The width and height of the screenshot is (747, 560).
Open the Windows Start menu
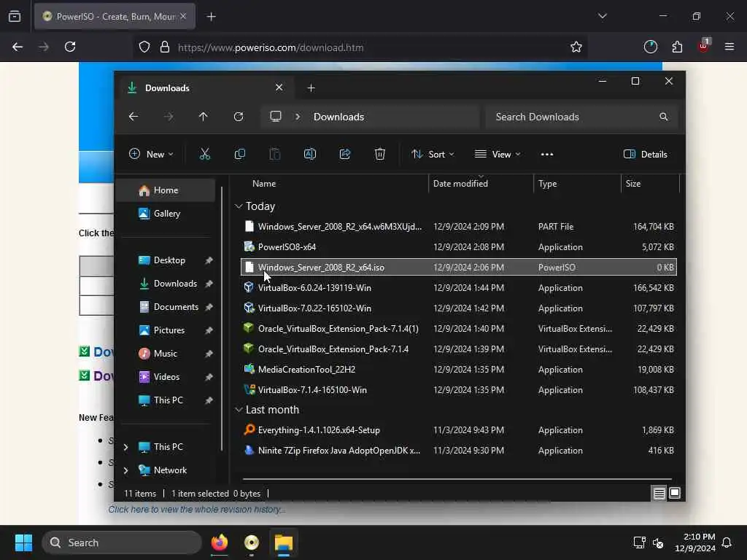click(x=23, y=542)
